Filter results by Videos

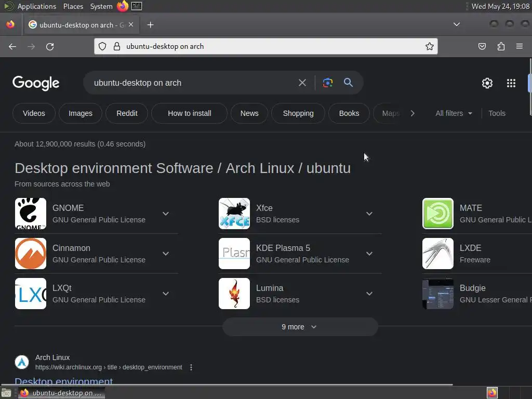click(x=34, y=113)
